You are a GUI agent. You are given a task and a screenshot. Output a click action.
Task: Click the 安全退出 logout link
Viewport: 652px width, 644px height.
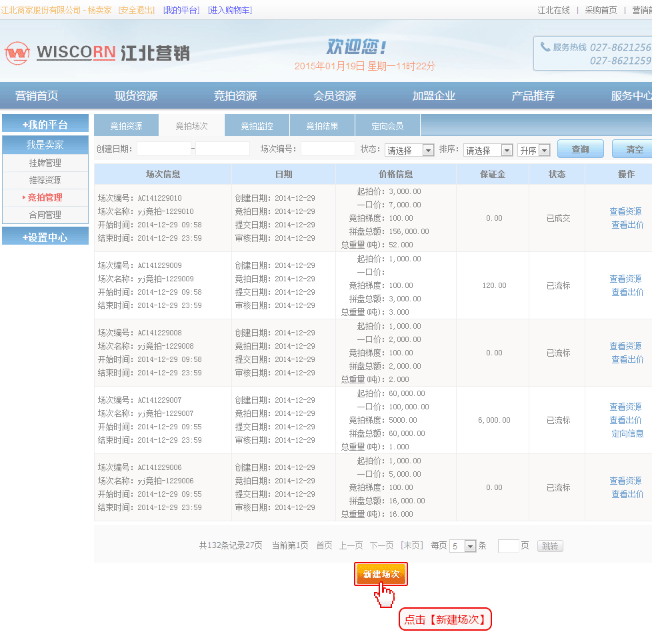(137, 10)
